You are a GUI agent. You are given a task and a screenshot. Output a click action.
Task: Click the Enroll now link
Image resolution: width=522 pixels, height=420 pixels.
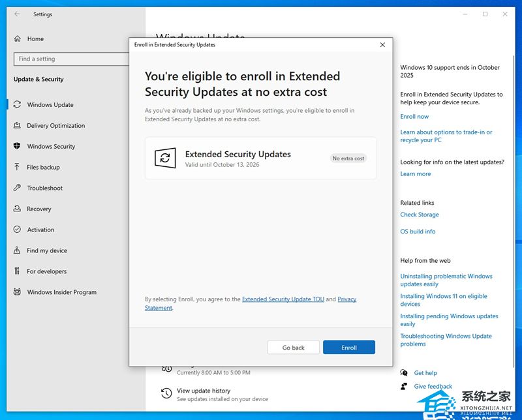[414, 116]
